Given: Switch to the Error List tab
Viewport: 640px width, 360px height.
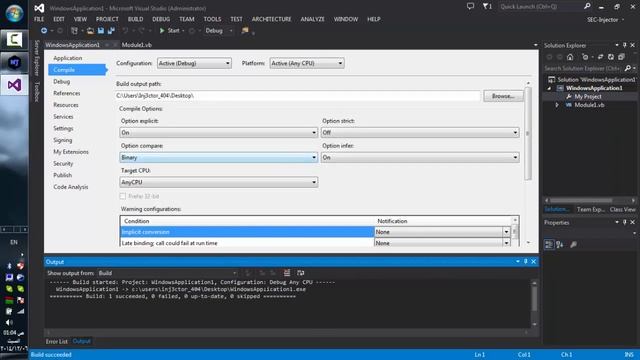Looking at the screenshot, I should pos(57,341).
